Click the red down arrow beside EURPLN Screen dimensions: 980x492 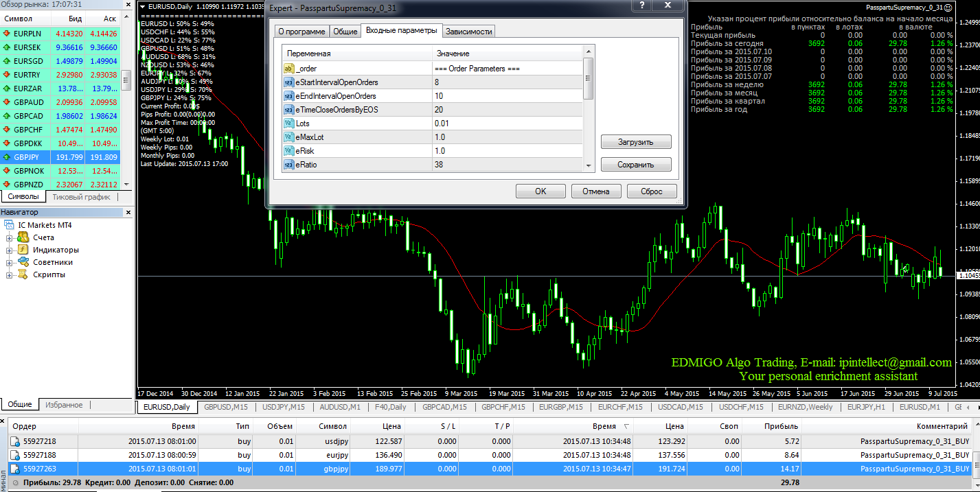pos(7,34)
